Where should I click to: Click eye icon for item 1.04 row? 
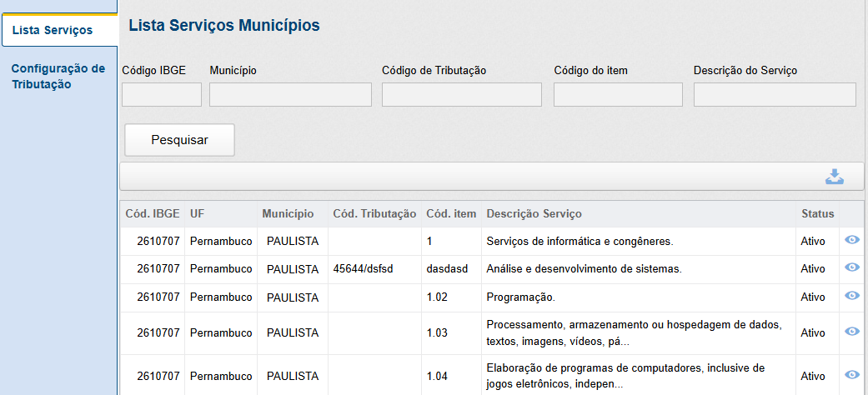(852, 375)
